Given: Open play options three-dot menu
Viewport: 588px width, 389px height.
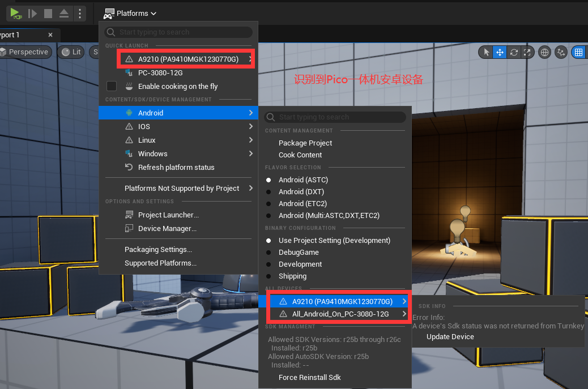Looking at the screenshot, I should [79, 14].
